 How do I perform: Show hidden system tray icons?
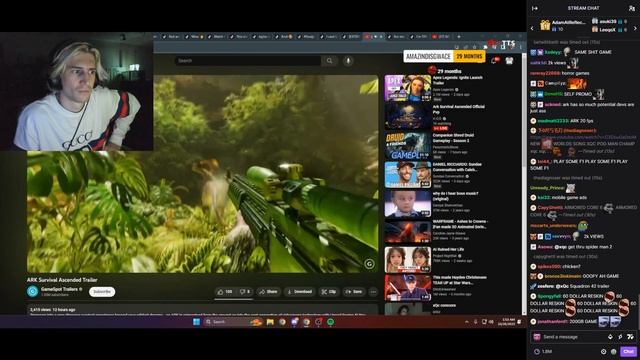[467, 322]
